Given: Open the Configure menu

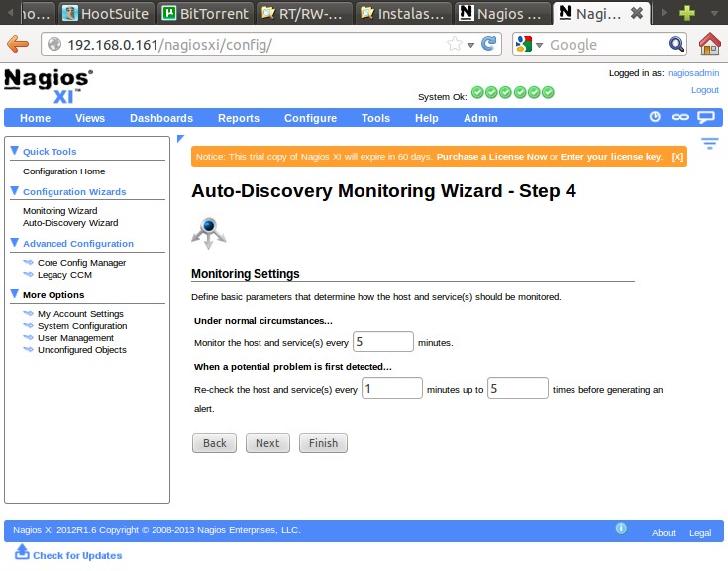Looking at the screenshot, I should point(310,118).
